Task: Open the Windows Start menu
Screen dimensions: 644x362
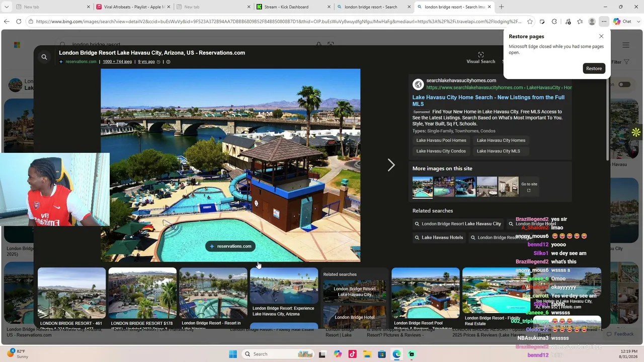Action: 232,354
